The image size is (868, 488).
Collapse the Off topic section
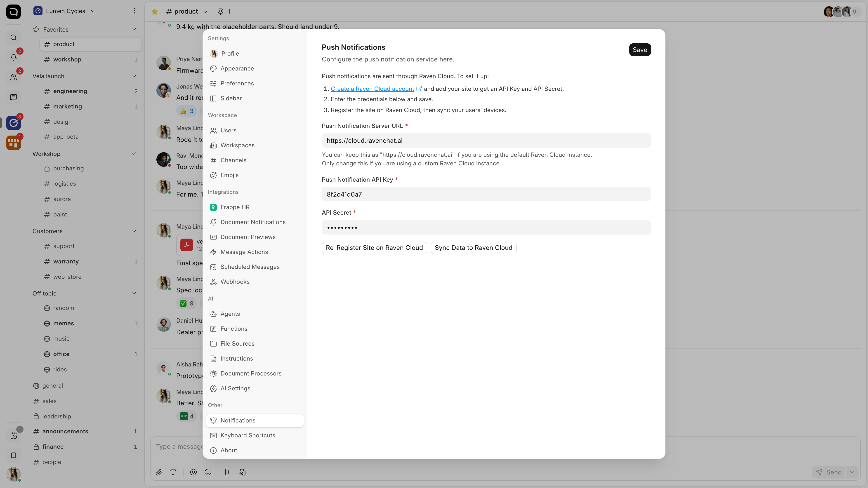point(134,293)
